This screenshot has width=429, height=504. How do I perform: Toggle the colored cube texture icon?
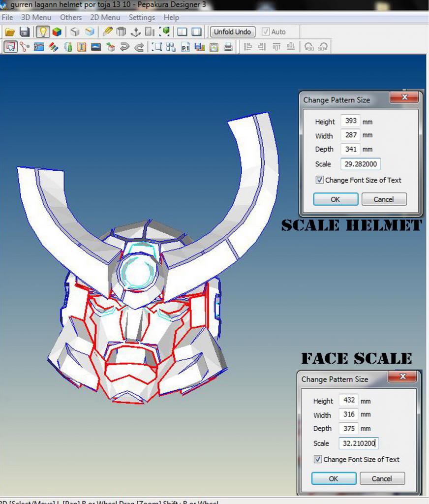57,32
